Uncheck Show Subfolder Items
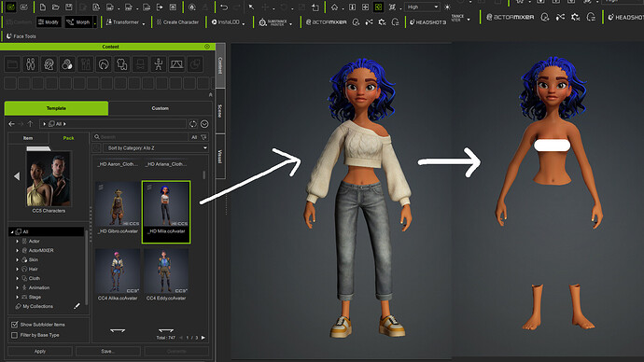The image size is (644, 362). [14, 325]
